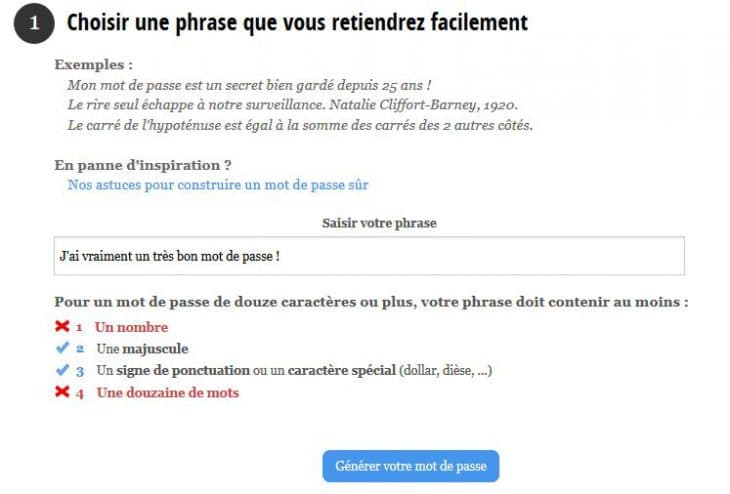Screen dimensions: 730x494
Task: Click the heading 'Choisir une phrase que vous retiendrez facilement'
Action: click(297, 22)
